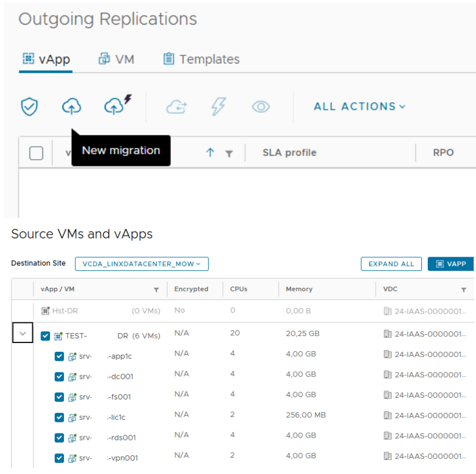Uncheck the TEST- DR vApp checkbox
476x474 pixels.
pos(45,336)
